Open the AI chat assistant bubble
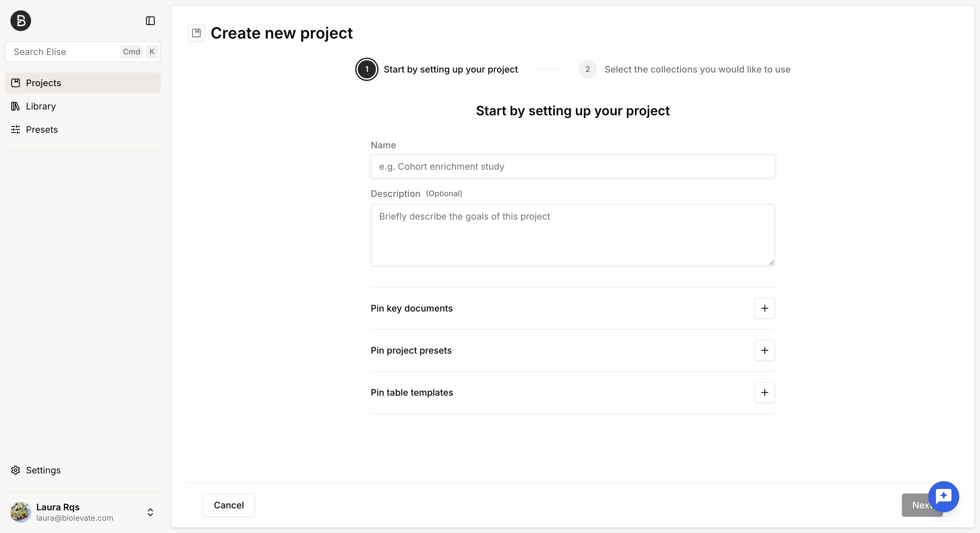 coord(943,496)
